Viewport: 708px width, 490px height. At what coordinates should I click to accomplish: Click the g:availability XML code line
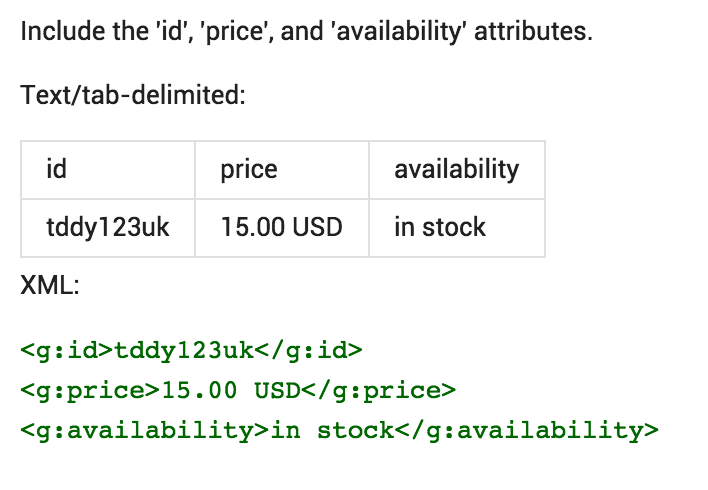(340, 430)
